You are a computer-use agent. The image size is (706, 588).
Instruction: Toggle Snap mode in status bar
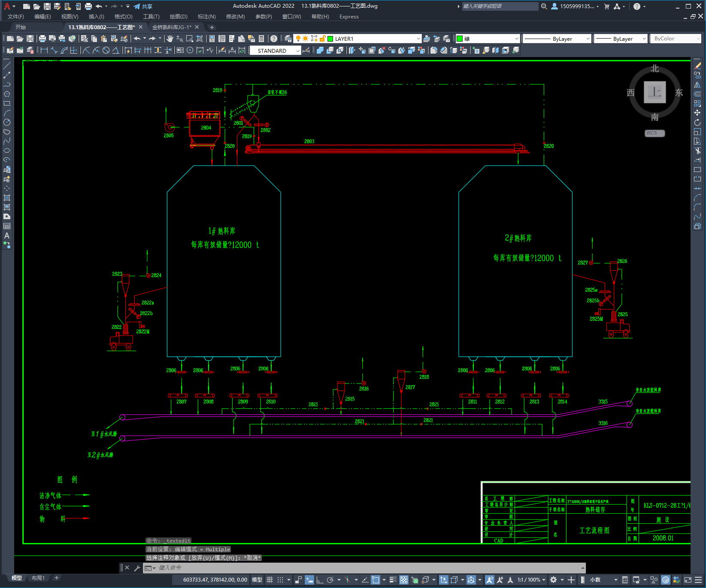click(x=280, y=580)
